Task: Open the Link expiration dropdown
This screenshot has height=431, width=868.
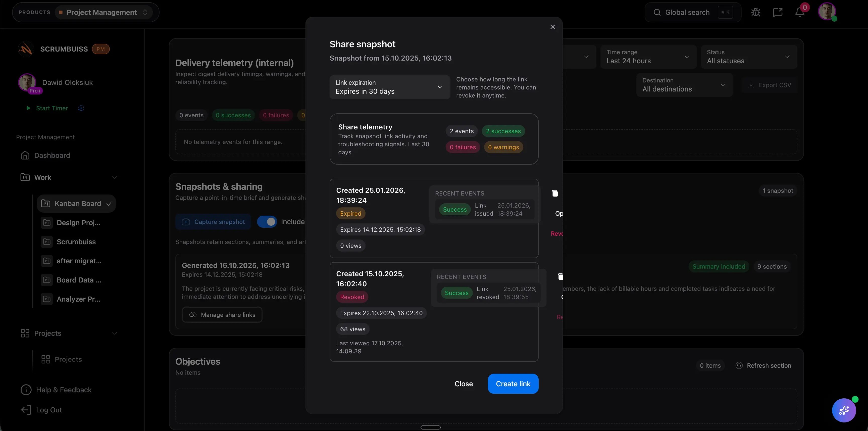Action: click(389, 87)
